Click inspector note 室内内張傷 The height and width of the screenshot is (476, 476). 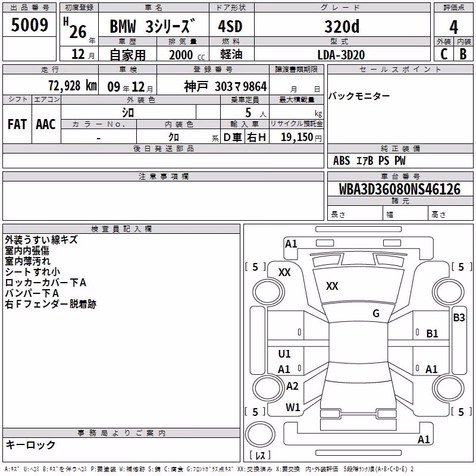[x=27, y=250]
